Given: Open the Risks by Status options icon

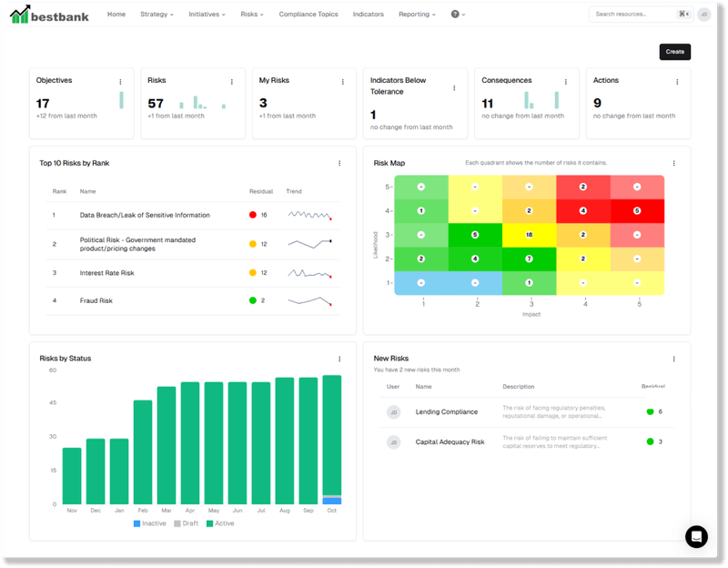Looking at the screenshot, I should click(338, 358).
